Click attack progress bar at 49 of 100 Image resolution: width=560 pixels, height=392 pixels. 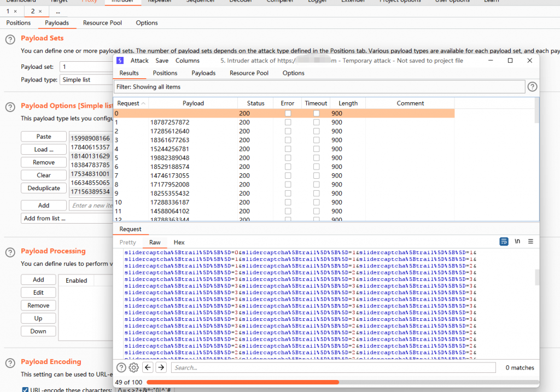tap(342, 382)
